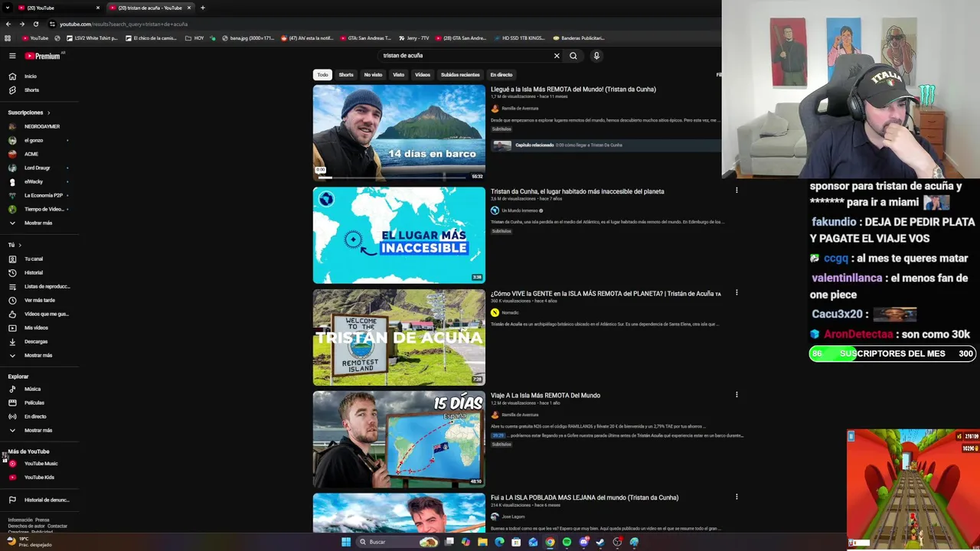This screenshot has width=980, height=551.
Task: Select the 'Vídeos' filter chip
Action: click(423, 74)
